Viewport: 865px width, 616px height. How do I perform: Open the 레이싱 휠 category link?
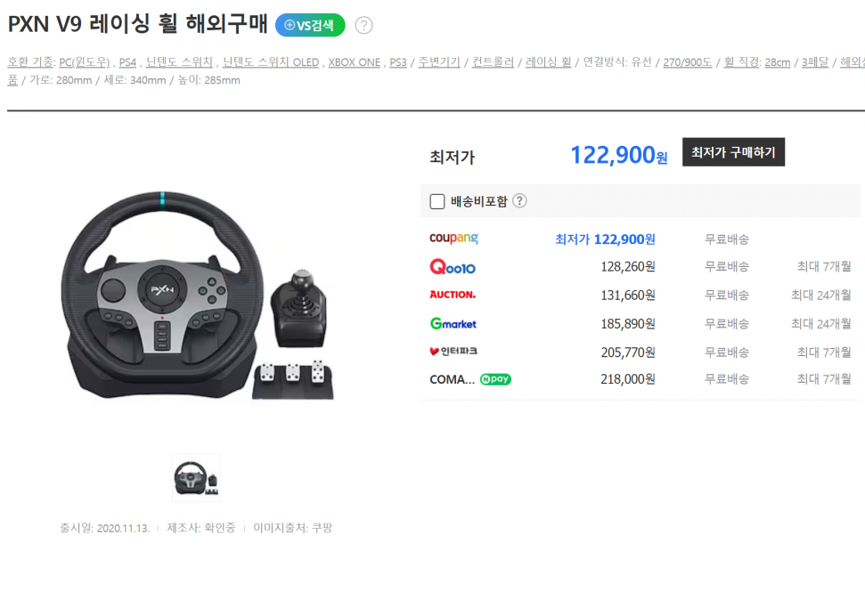click(549, 62)
